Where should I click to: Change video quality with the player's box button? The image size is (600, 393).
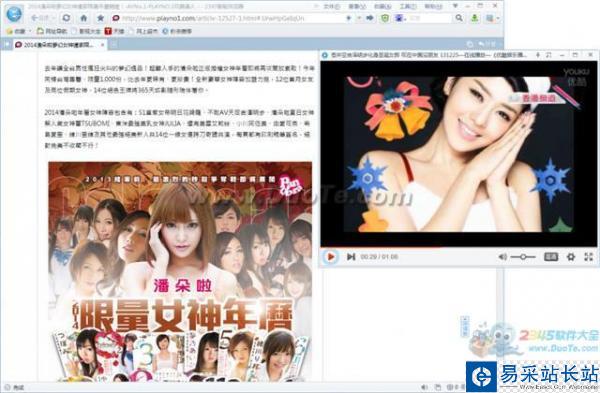click(x=551, y=257)
